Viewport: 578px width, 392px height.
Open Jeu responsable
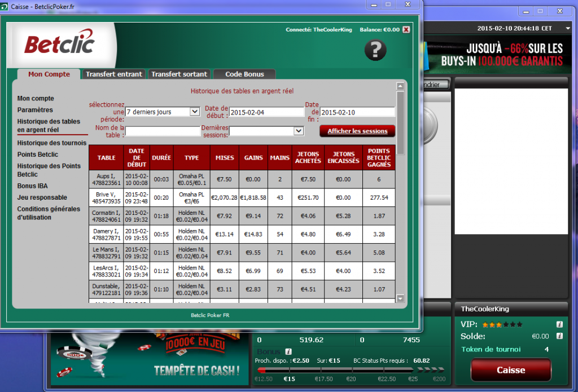click(42, 197)
